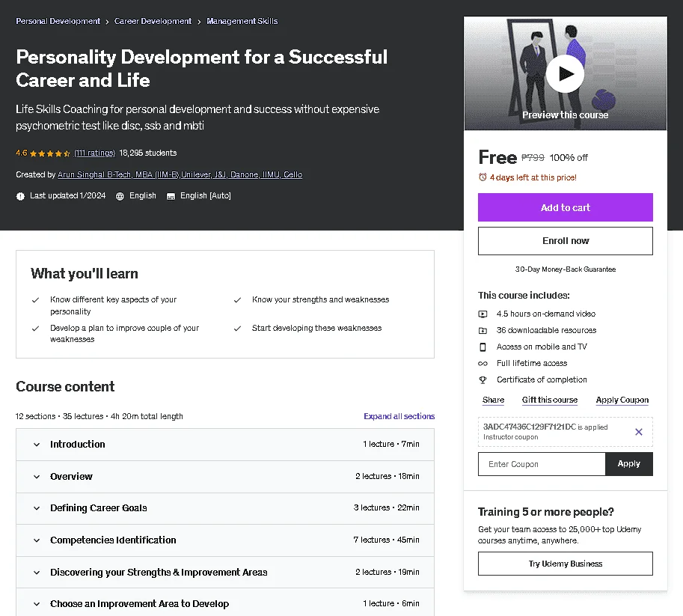Click 'English [Auto]' caption text
The height and width of the screenshot is (616, 683).
[x=206, y=196]
